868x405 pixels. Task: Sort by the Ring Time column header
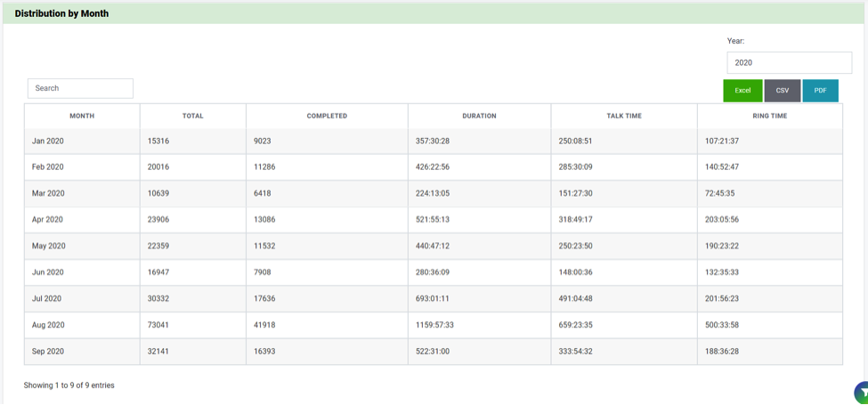coord(769,116)
